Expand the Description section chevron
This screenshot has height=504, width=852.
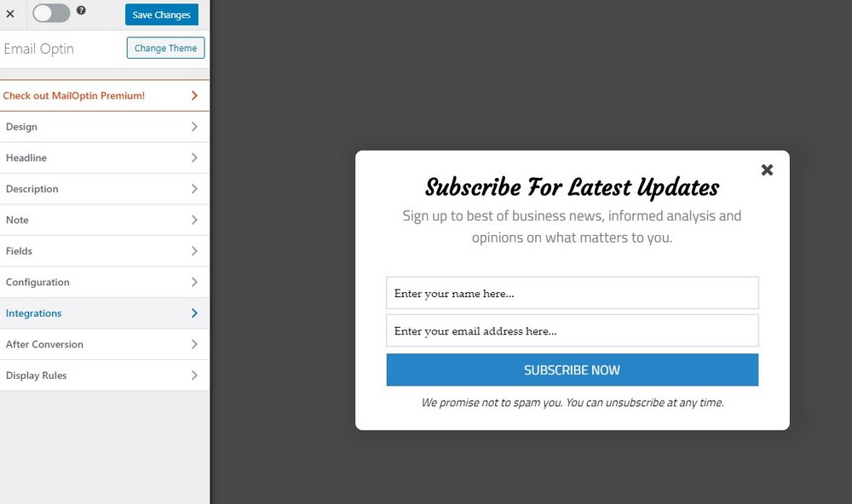point(194,189)
